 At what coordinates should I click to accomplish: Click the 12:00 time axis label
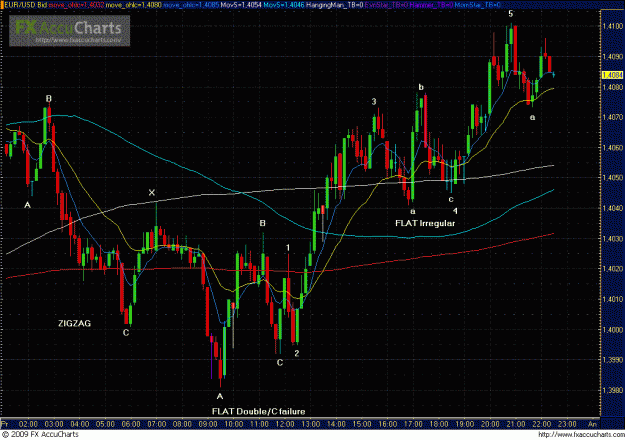[x=285, y=424]
